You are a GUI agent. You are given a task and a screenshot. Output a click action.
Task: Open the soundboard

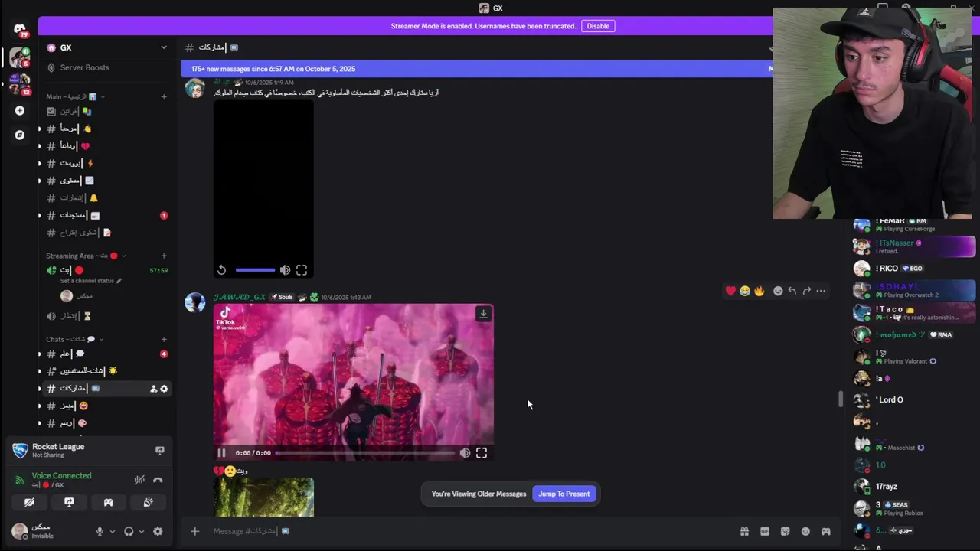pos(148,502)
